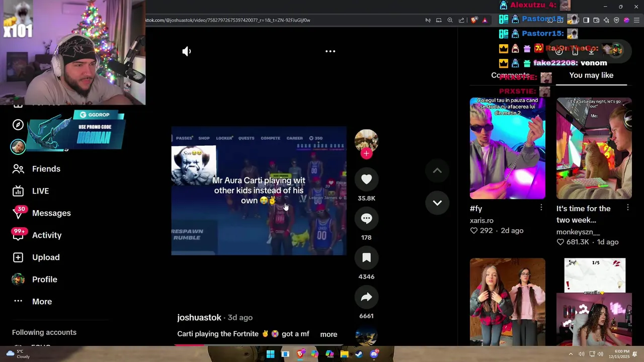Open the Saturday night cat video thumbnail
This screenshot has height=362, width=644.
click(x=594, y=148)
